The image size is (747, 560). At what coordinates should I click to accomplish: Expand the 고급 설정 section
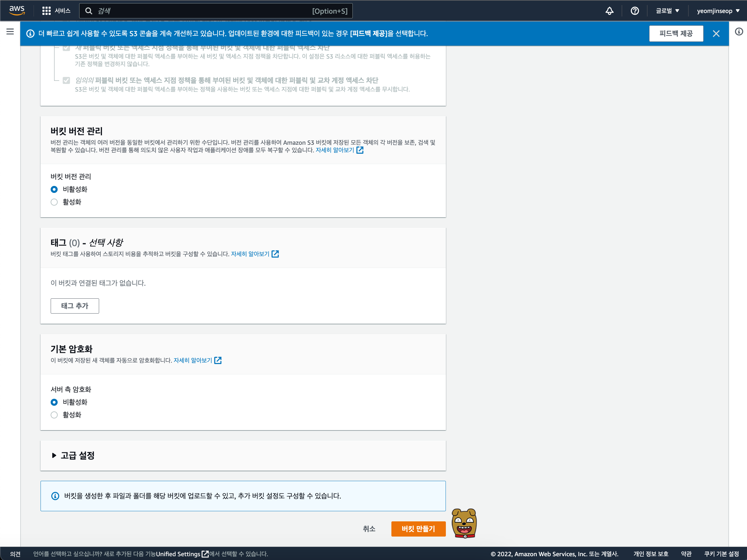(77, 455)
